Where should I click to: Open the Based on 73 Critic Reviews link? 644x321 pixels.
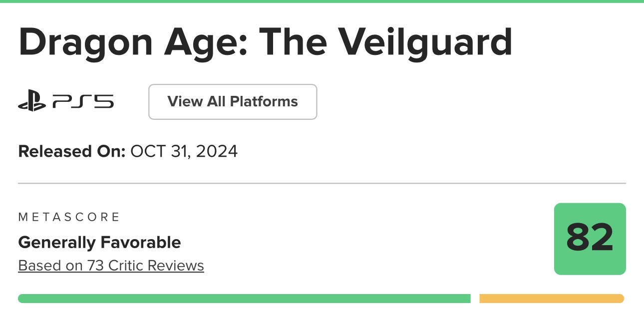111,265
